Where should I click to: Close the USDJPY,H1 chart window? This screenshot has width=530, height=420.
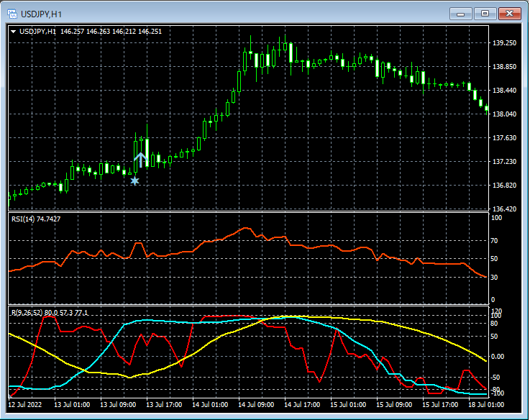tap(510, 14)
